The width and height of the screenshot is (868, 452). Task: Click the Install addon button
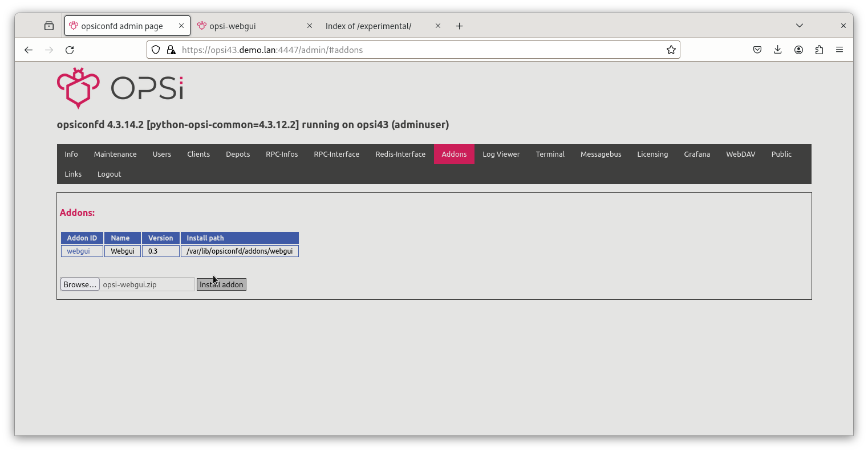(221, 284)
